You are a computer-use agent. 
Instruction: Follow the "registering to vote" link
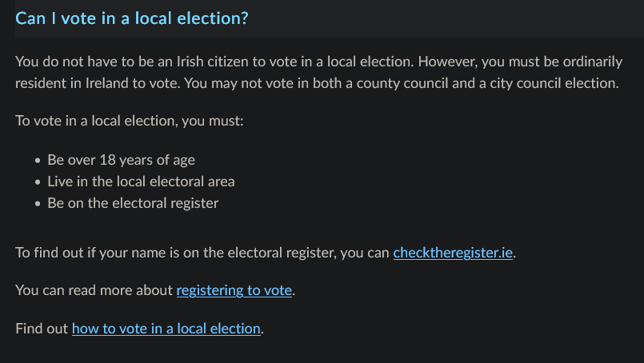[x=234, y=290]
